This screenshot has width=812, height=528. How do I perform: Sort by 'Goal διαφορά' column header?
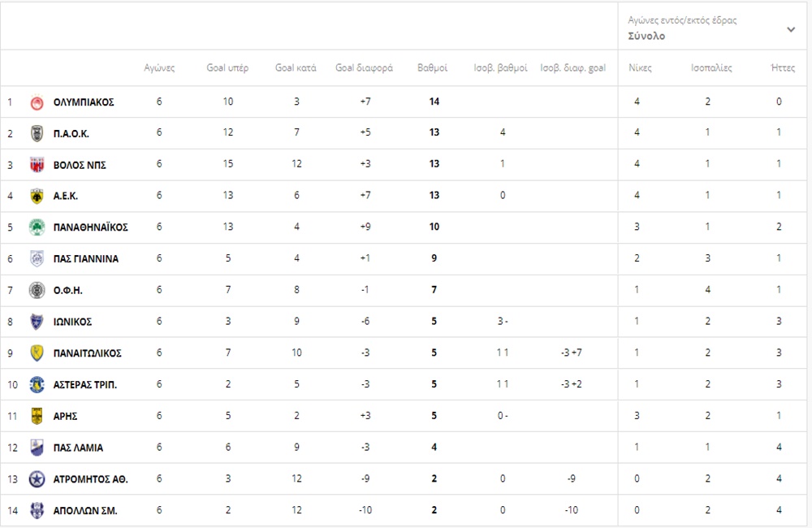click(364, 68)
